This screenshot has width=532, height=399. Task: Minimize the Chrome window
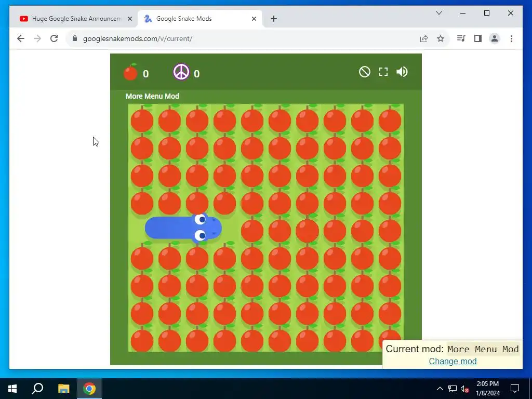463,13
